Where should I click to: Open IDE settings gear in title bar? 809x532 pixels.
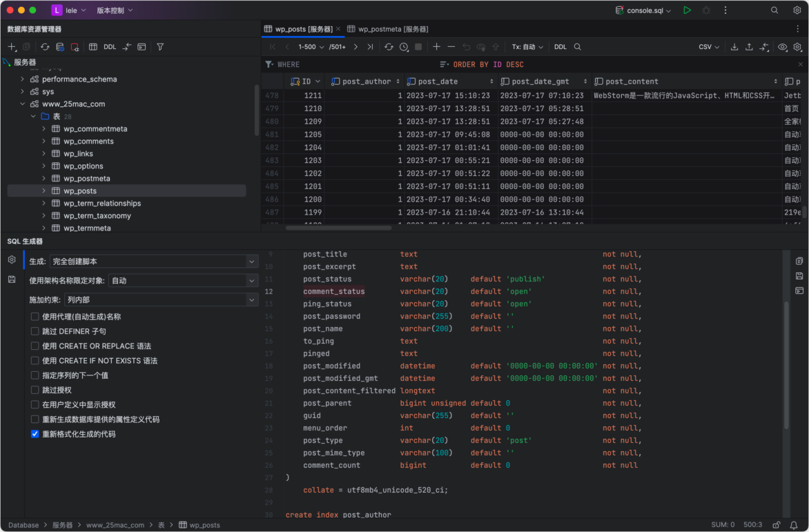pos(797,10)
